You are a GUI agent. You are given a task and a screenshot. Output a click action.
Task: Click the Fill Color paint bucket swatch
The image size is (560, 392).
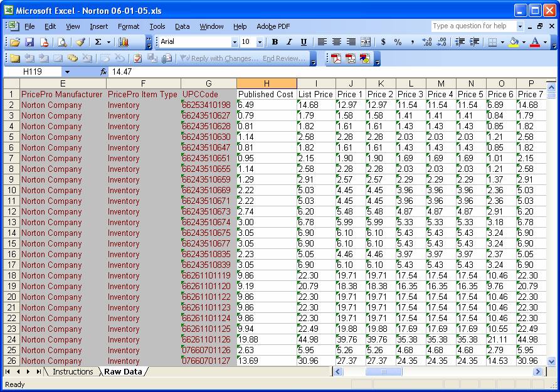pos(514,42)
